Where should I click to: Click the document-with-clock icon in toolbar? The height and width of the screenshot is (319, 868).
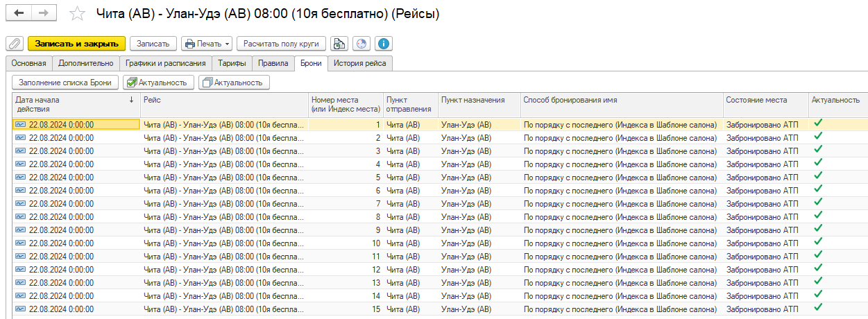coord(339,44)
